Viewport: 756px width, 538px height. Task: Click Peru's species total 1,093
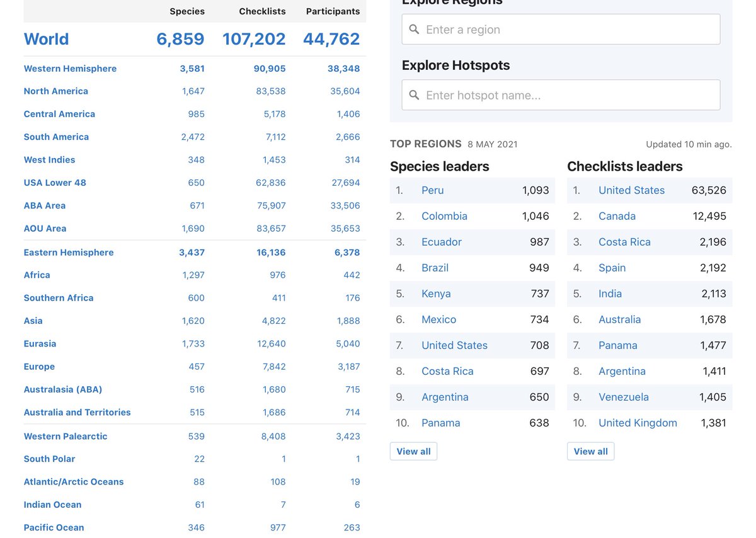point(535,190)
